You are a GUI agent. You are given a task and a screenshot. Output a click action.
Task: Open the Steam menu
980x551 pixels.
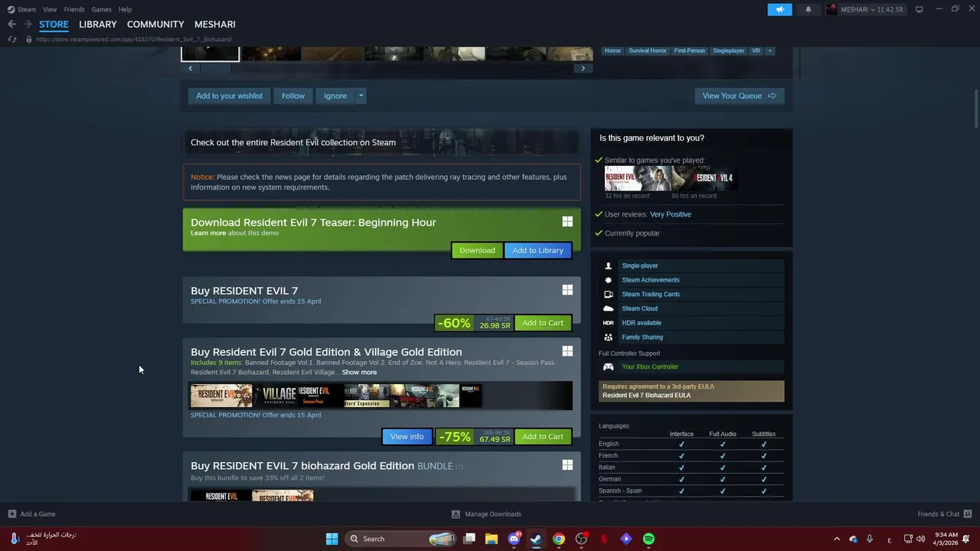[27, 9]
